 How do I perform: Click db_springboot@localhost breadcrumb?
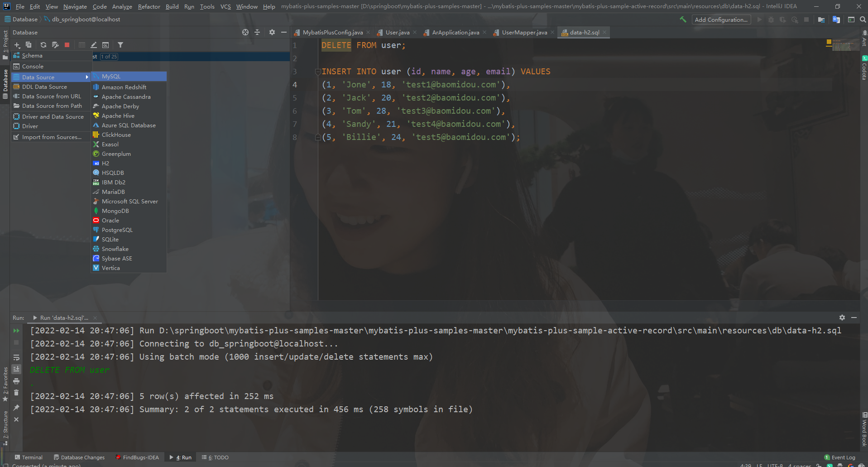pyautogui.click(x=82, y=19)
